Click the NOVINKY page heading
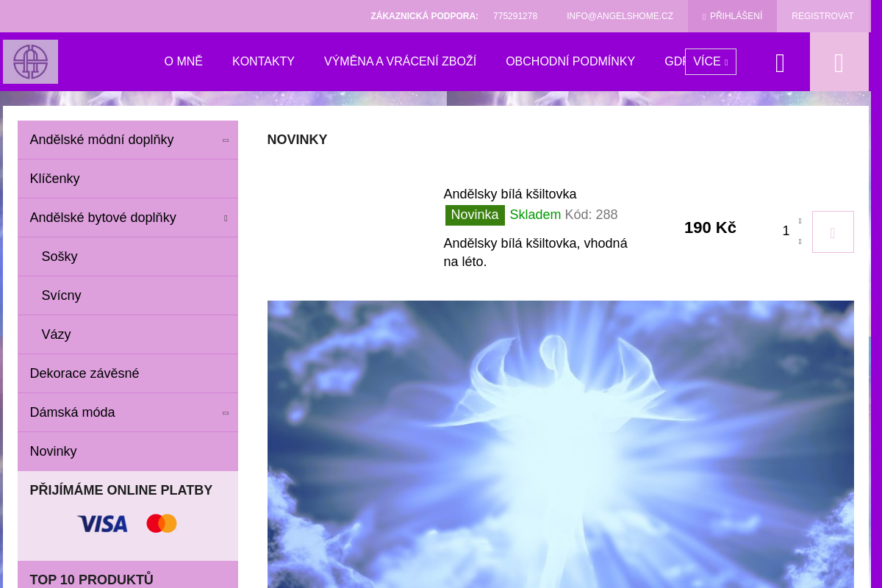This screenshot has width=882, height=588. (x=297, y=140)
